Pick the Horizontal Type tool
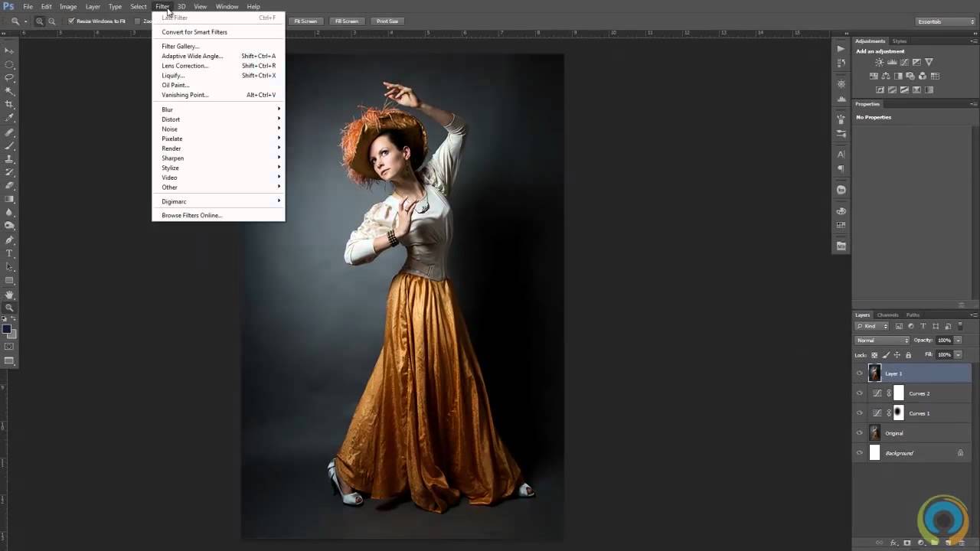 (9, 253)
